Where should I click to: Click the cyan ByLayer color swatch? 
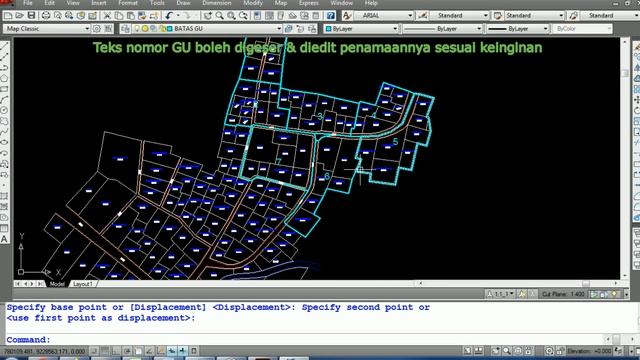pyautogui.click(x=328, y=29)
